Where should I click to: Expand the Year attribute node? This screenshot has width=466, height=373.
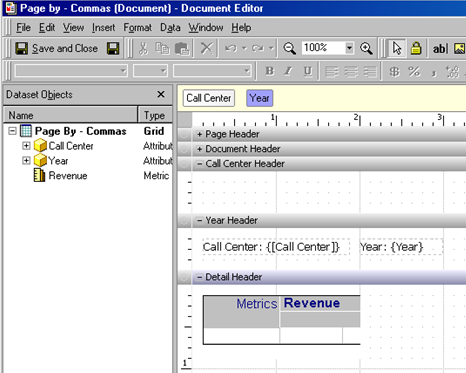click(x=26, y=161)
